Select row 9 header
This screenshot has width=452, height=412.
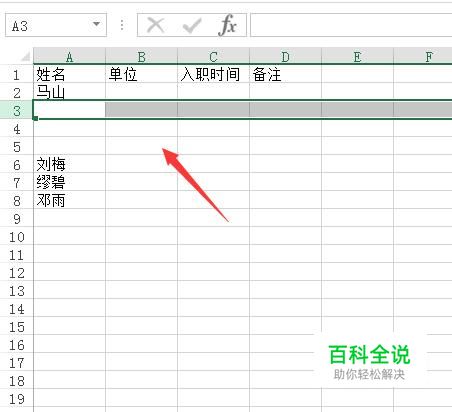tap(17, 219)
